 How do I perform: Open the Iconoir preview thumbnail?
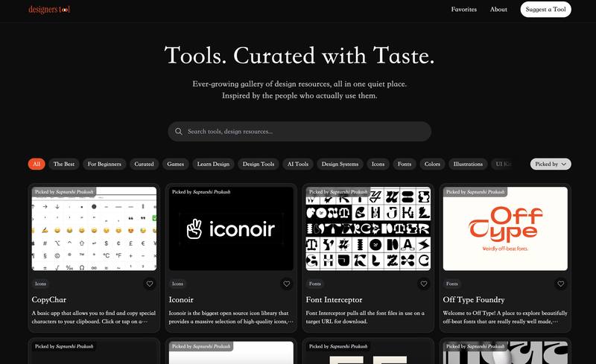coord(231,229)
